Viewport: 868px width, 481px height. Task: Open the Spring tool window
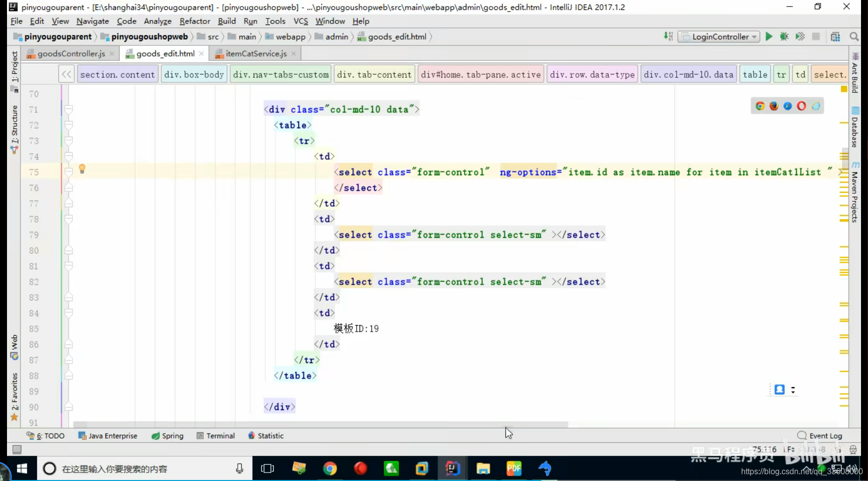168,436
